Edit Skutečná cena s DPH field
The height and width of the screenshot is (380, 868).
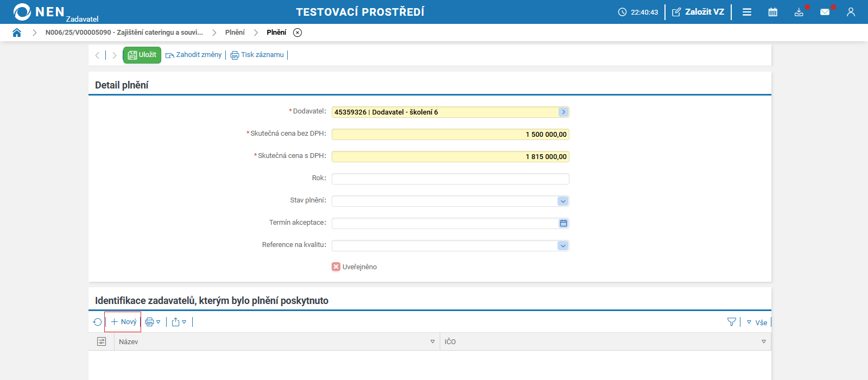tap(451, 156)
